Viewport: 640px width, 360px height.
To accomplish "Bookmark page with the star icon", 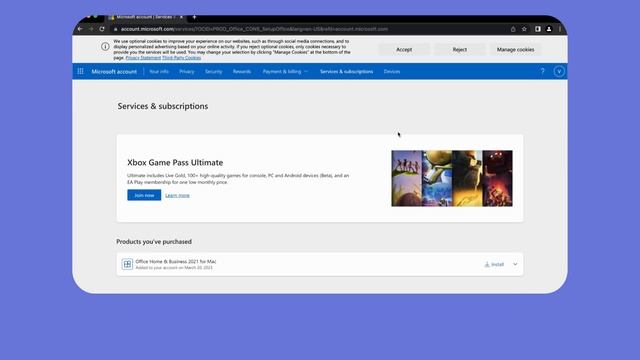I will click(524, 29).
